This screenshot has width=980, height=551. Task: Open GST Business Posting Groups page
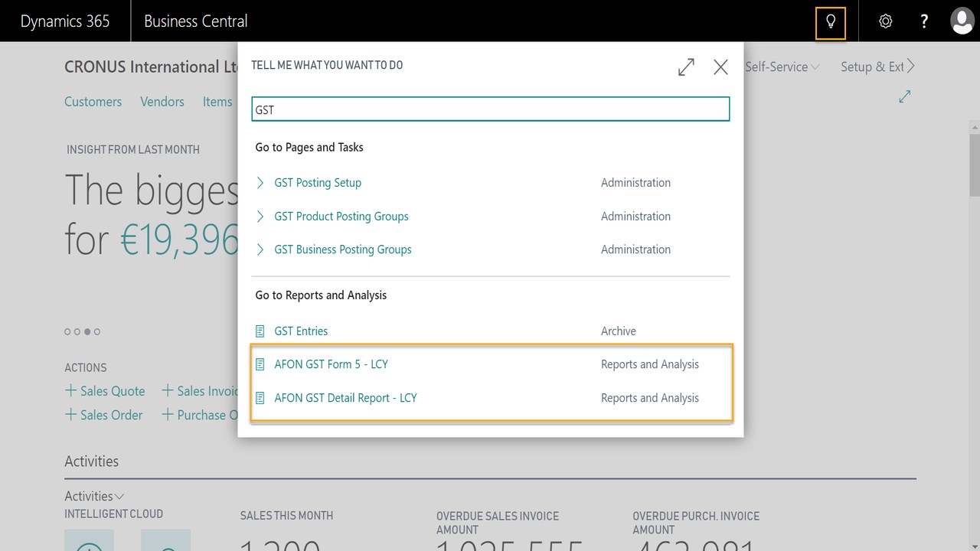tap(343, 249)
